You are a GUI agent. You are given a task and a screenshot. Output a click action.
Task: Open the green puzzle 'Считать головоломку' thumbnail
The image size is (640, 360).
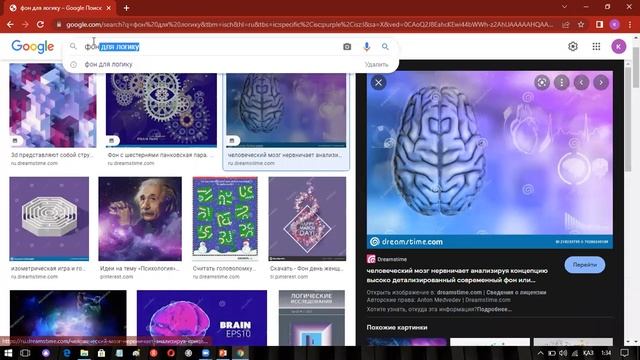225,219
